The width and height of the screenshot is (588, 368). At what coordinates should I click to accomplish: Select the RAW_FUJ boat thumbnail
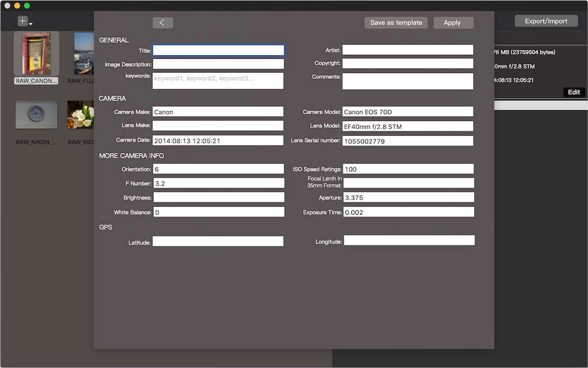[84, 53]
